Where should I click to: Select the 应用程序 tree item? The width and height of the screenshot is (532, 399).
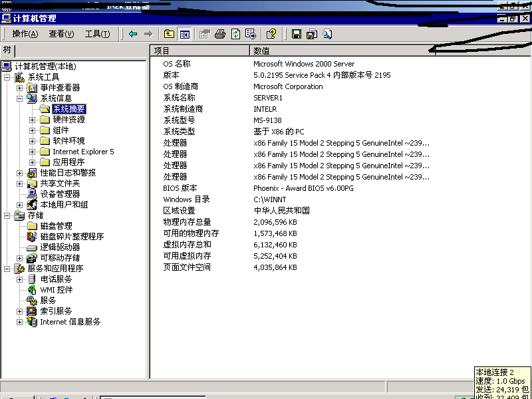point(69,162)
